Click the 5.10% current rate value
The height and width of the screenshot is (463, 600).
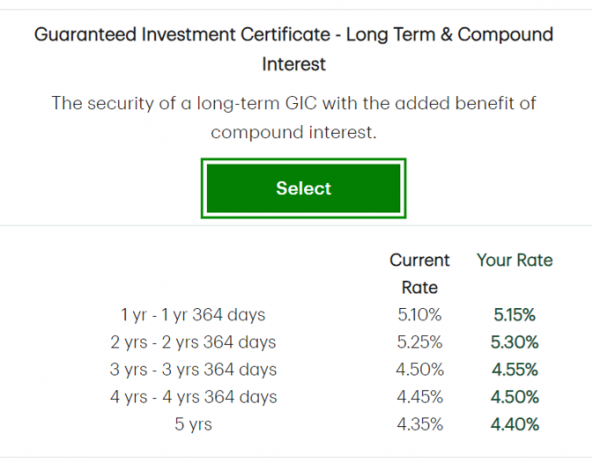click(x=418, y=315)
